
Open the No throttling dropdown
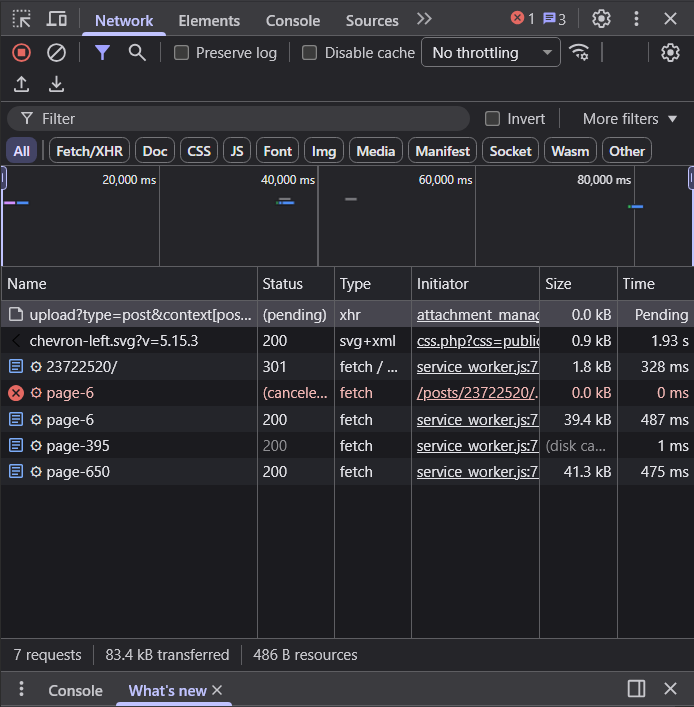491,53
